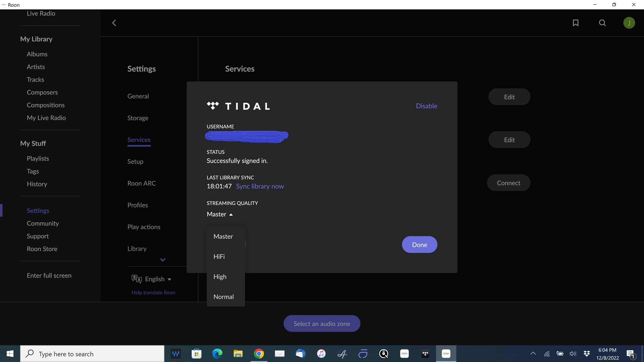
Task: Open Dropbox in the system tray
Action: click(587, 354)
